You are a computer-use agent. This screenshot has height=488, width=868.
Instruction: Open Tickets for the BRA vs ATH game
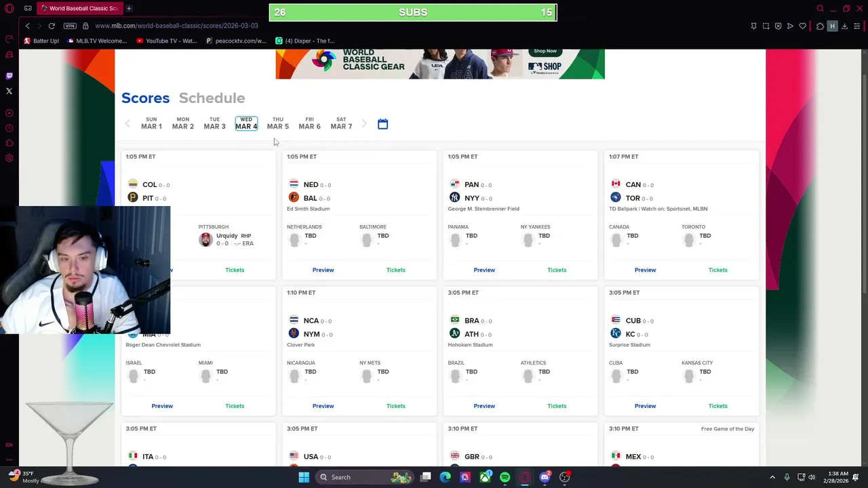[x=557, y=406]
